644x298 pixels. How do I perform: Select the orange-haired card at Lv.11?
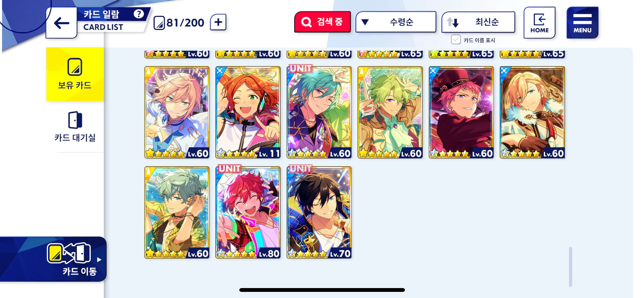click(248, 112)
